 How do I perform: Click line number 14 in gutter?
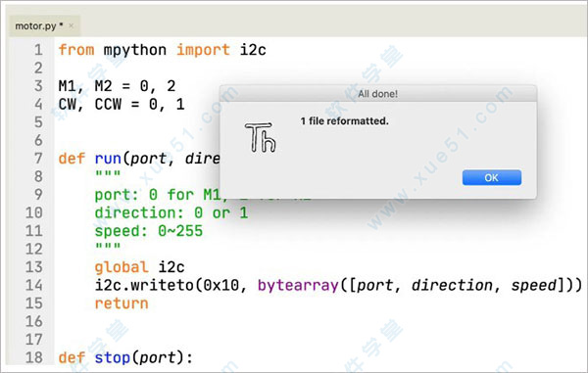[34, 285]
